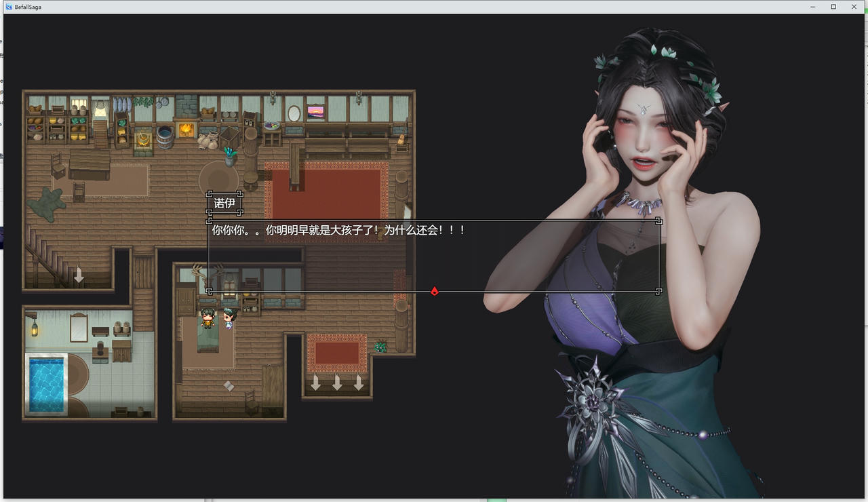Click the elf child sprite beside the bed
868x502 pixels.
pyautogui.click(x=229, y=320)
